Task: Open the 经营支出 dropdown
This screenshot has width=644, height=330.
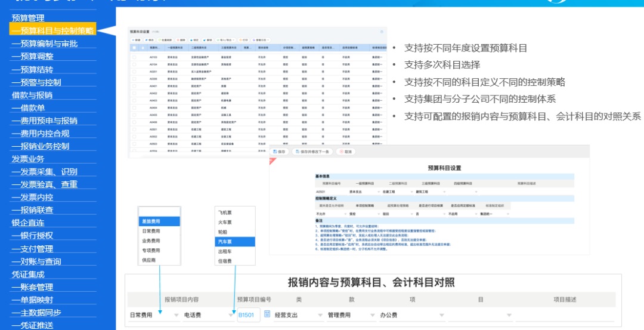Action: pyautogui.click(x=299, y=315)
